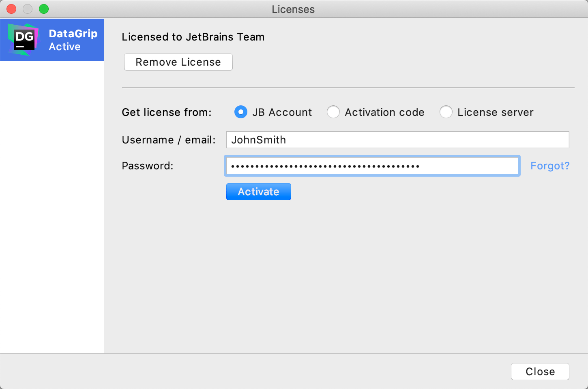Open the Forgot? password link

[x=550, y=166]
